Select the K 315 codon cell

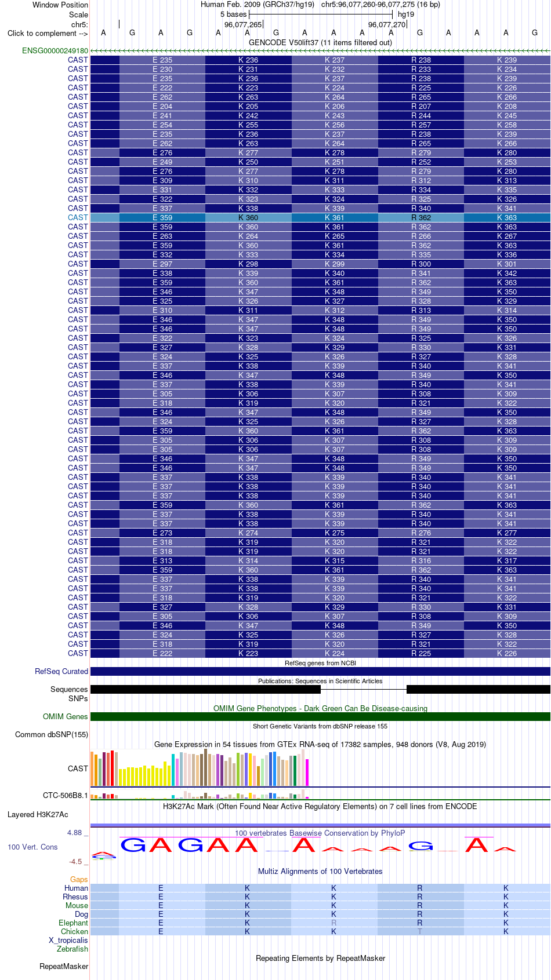335,561
